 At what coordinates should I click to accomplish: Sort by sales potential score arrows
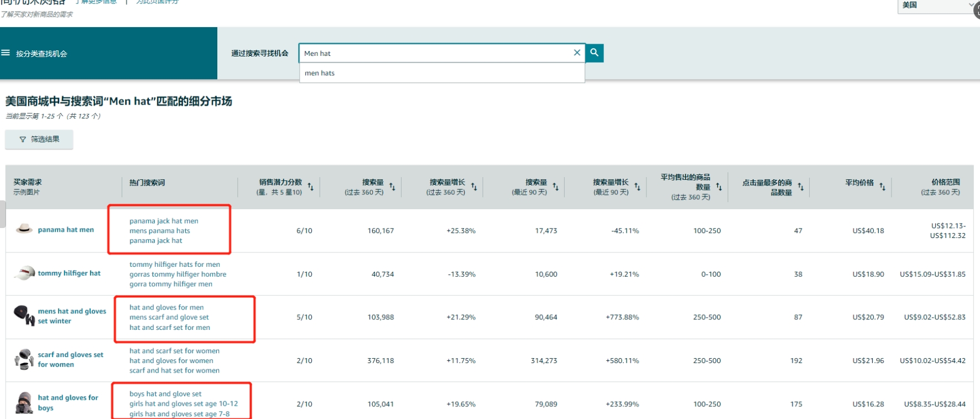[x=311, y=187]
